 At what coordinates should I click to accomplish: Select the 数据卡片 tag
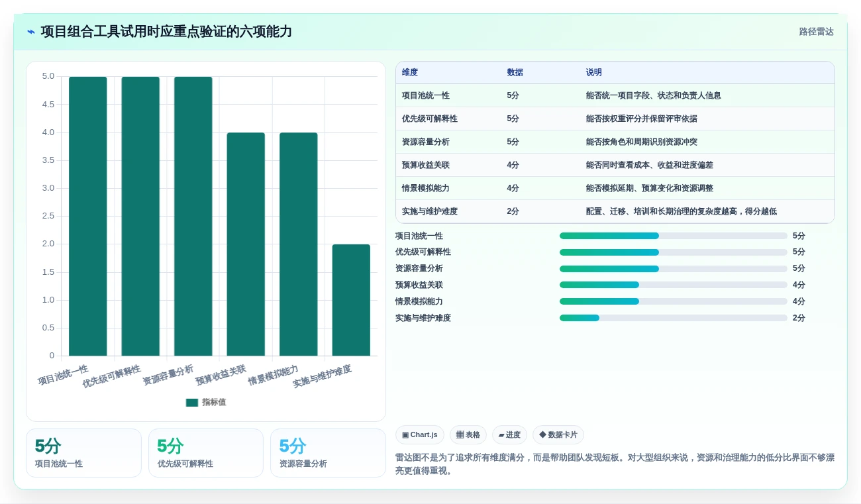tap(558, 435)
